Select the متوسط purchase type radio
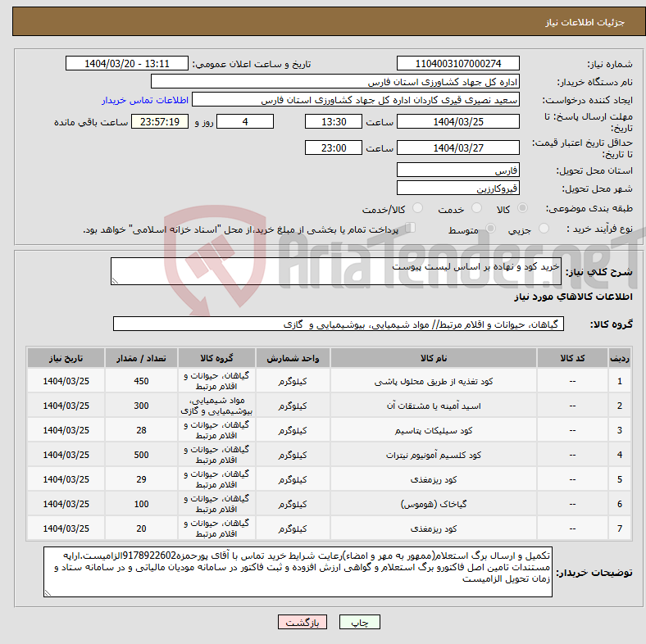The image size is (646, 644). pos(490,228)
